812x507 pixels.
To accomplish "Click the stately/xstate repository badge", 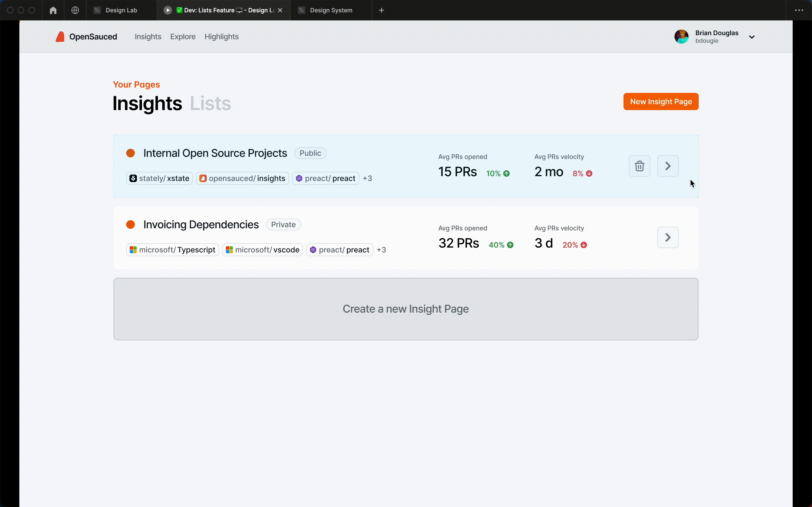I will [159, 178].
